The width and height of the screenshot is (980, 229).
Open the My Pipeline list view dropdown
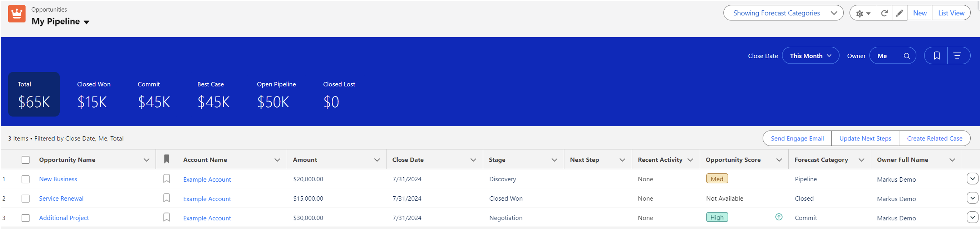click(x=86, y=22)
